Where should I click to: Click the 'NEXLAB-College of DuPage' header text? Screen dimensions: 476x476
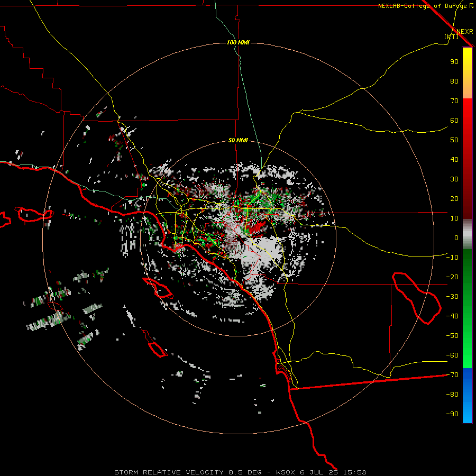(x=422, y=6)
